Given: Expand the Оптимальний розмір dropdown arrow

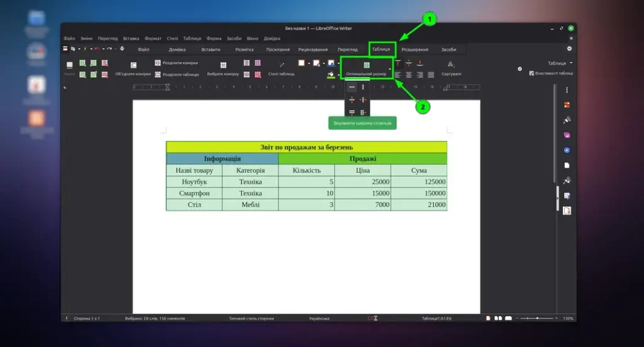Looking at the screenshot, I should click(390, 69).
